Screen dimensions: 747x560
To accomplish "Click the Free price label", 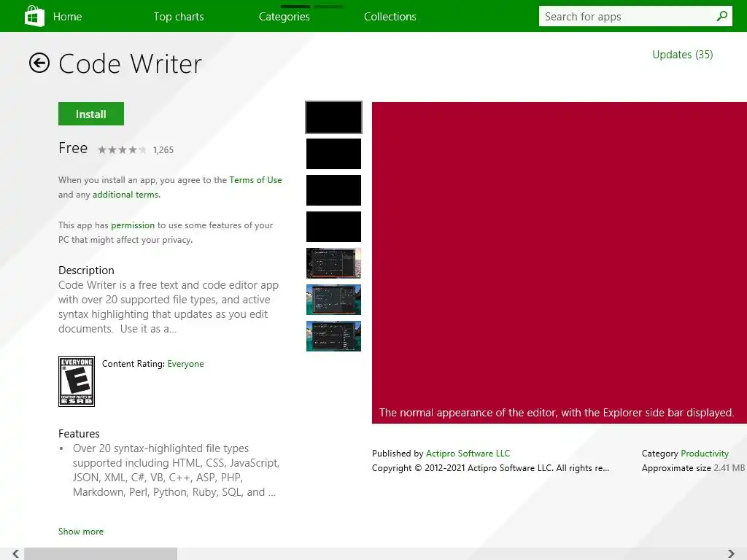I will coord(73,148).
